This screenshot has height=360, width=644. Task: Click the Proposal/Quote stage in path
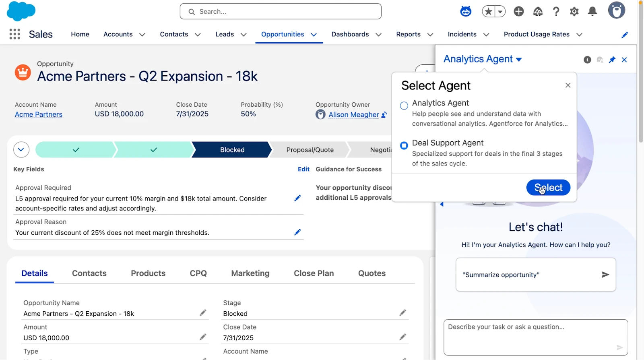pos(310,150)
